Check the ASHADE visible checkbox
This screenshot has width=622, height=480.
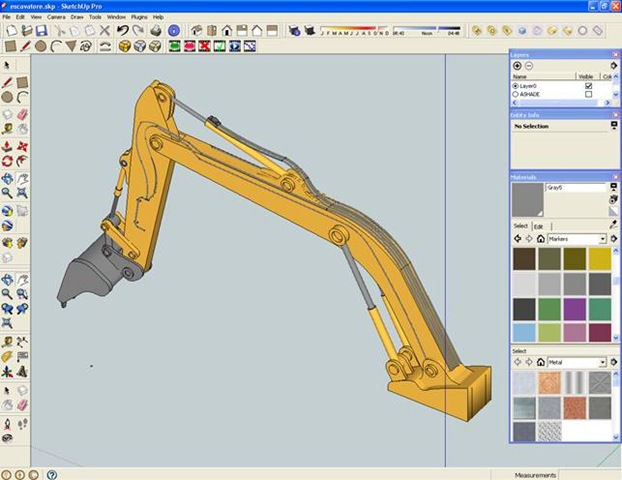[x=588, y=95]
